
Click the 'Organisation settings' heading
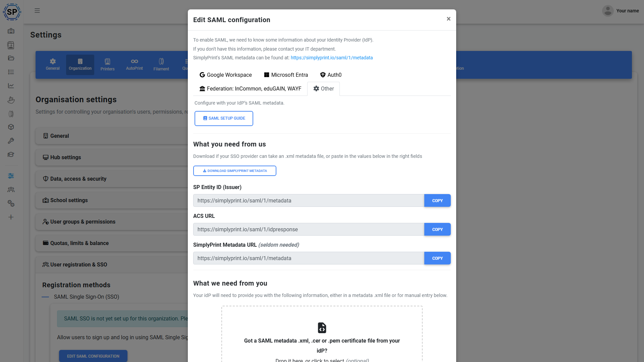tap(76, 100)
